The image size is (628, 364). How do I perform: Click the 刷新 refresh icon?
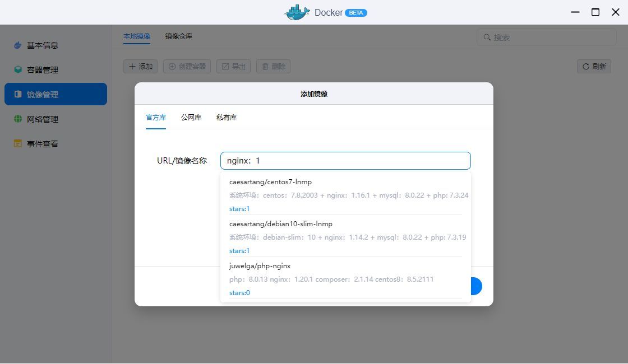585,66
